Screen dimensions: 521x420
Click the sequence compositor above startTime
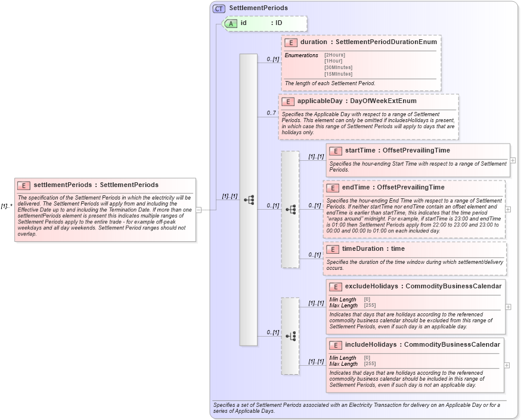click(x=291, y=209)
